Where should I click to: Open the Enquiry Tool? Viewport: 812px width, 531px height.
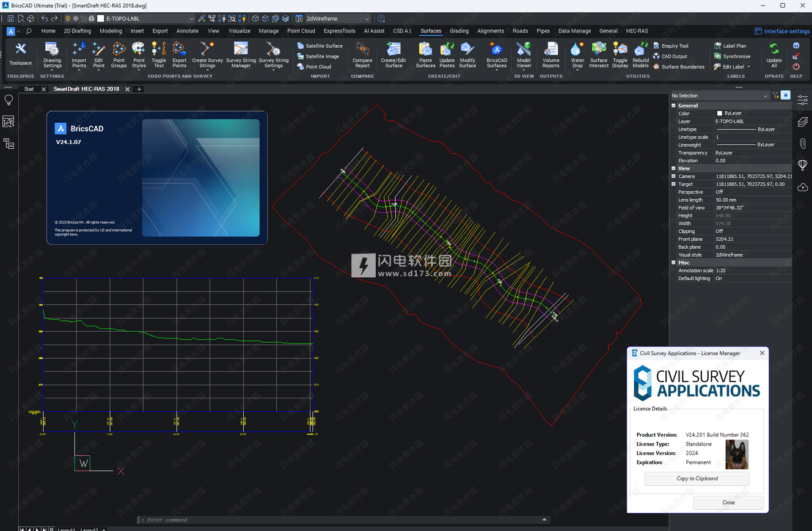click(670, 46)
